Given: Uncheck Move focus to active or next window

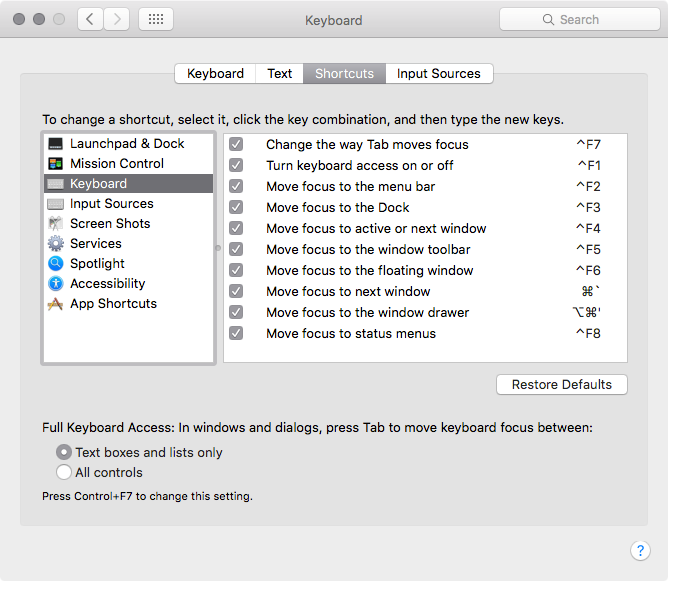Looking at the screenshot, I should point(236,228).
